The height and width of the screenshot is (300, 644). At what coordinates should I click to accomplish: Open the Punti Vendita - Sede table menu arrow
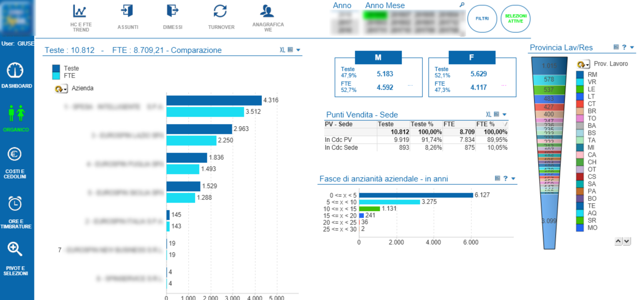pyautogui.click(x=504, y=115)
